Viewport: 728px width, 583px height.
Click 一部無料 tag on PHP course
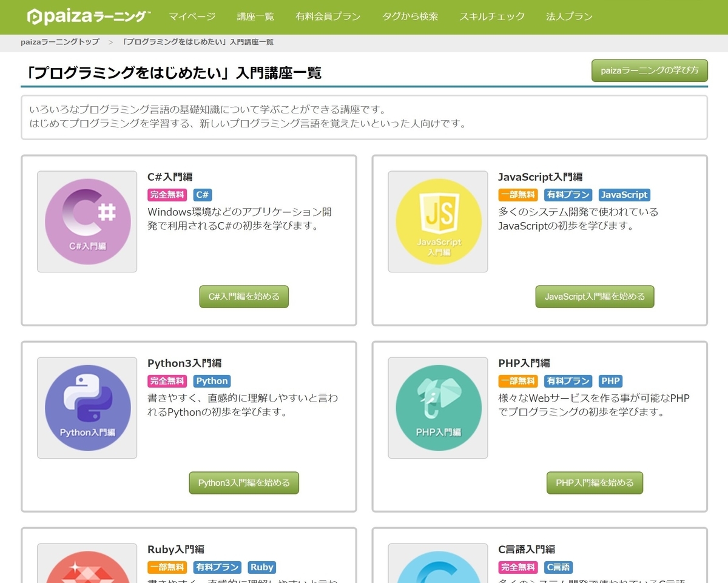(x=518, y=381)
